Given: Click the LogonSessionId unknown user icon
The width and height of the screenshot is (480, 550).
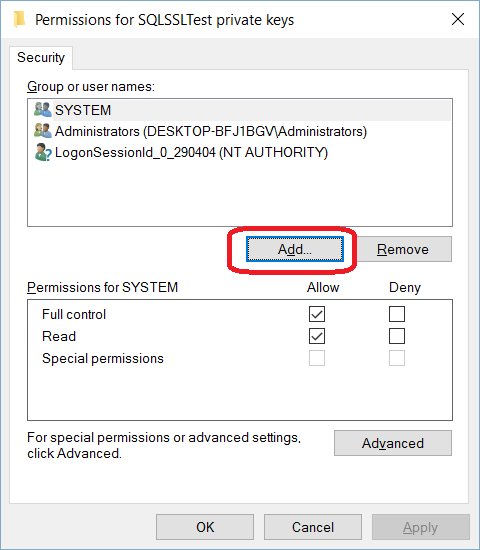Looking at the screenshot, I should pos(43,152).
